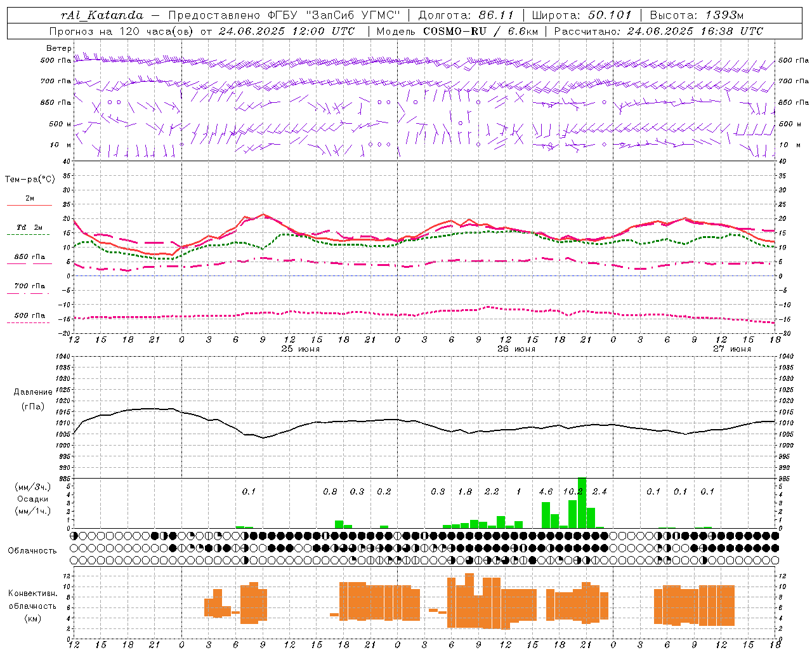This screenshot has height=650, width=812.
Task: Select the 26 июня date label
Action: [516, 349]
